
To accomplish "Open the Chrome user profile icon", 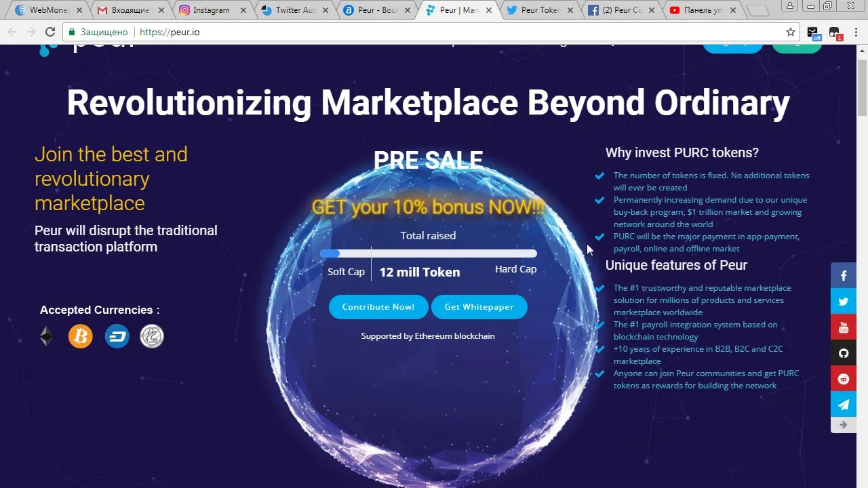I will point(790,5).
